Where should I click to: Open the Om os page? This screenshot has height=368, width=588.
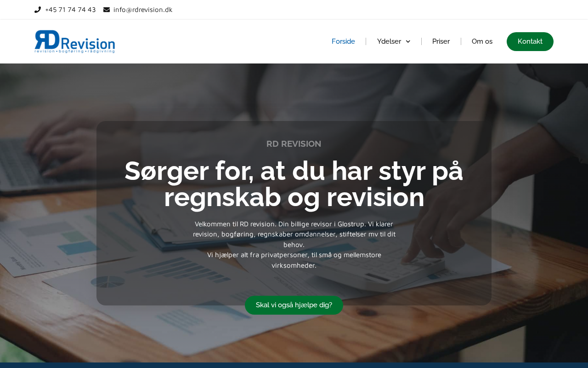tap(482, 41)
